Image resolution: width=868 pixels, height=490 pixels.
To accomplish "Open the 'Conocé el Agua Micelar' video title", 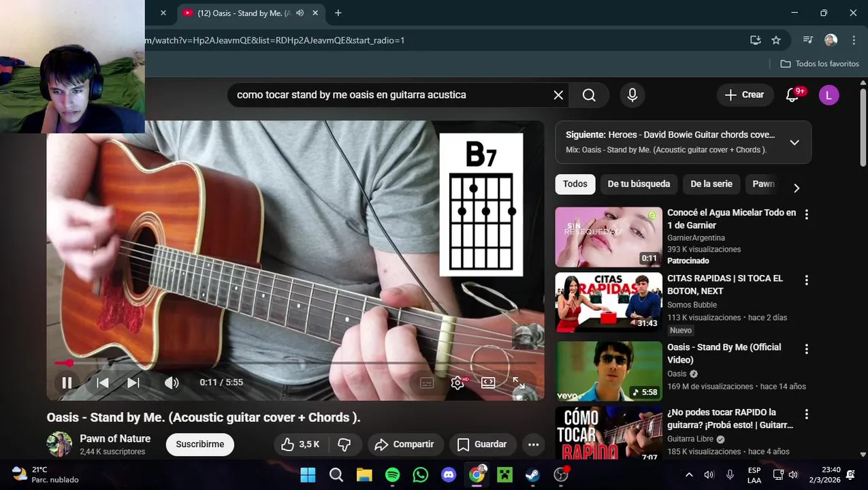I will coord(732,218).
